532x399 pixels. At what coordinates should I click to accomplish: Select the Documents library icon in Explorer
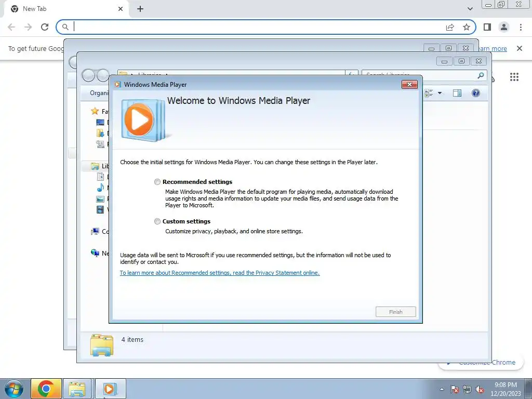(100, 177)
